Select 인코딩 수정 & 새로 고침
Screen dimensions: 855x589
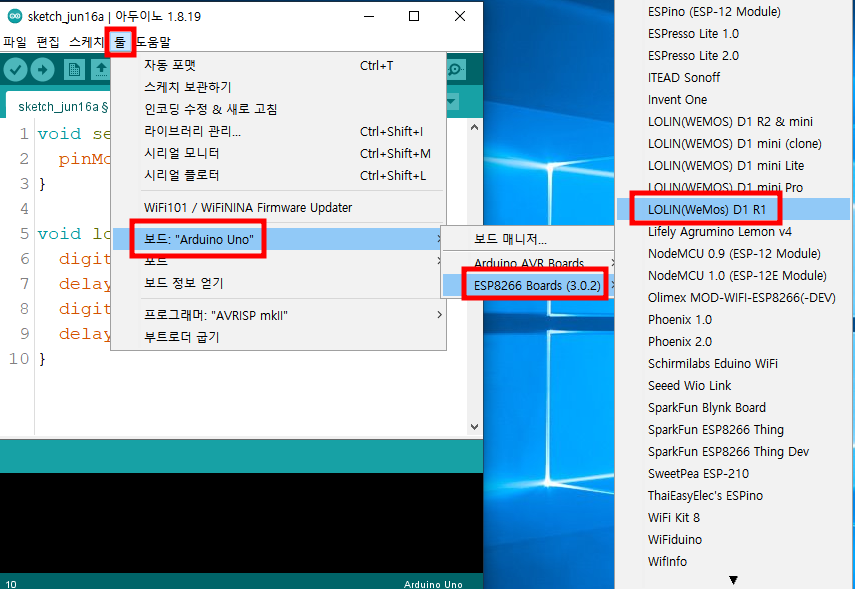click(x=279, y=109)
